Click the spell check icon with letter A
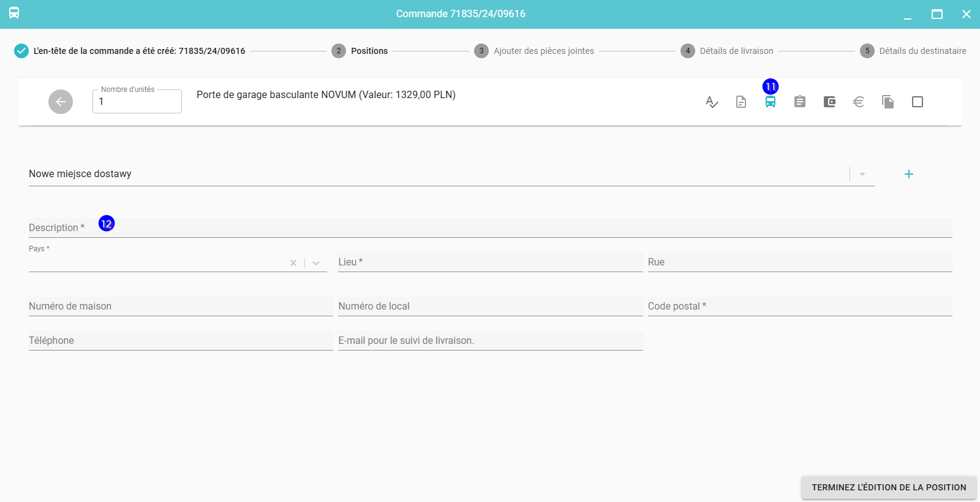980x502 pixels. pyautogui.click(x=711, y=102)
